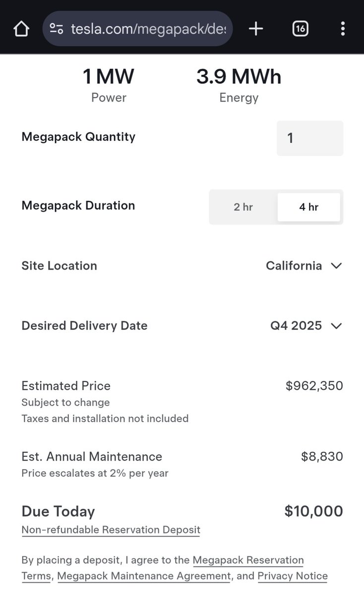Open Non-refundable Reservation Deposit link

(111, 530)
